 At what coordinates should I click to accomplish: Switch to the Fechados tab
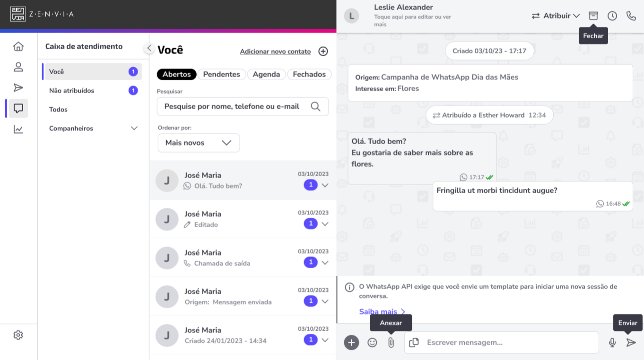coord(309,74)
